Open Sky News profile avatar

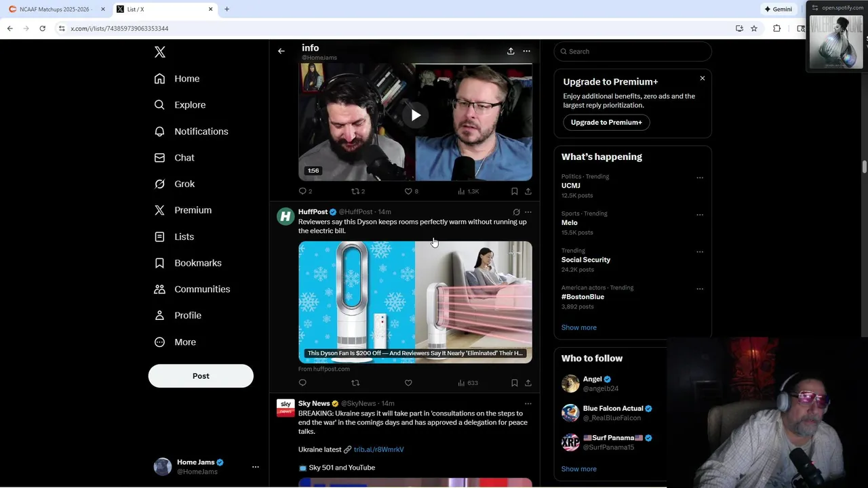(x=285, y=408)
